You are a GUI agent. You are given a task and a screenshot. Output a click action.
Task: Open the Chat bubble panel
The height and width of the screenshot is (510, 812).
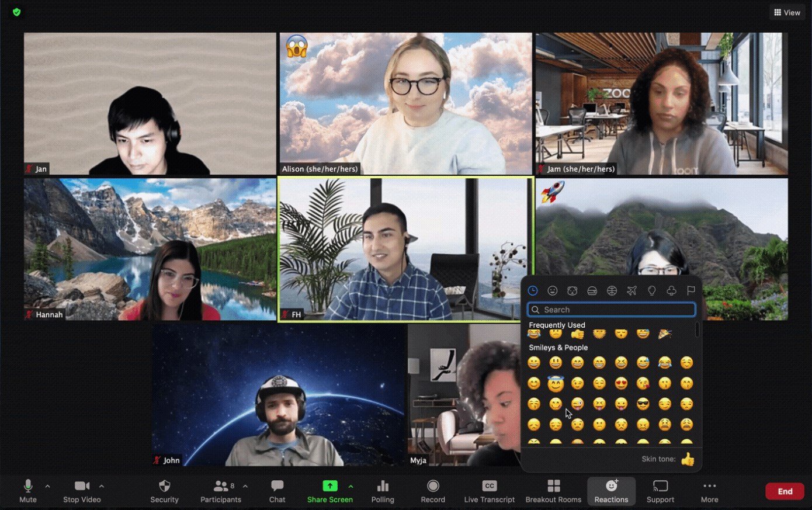[277, 491]
